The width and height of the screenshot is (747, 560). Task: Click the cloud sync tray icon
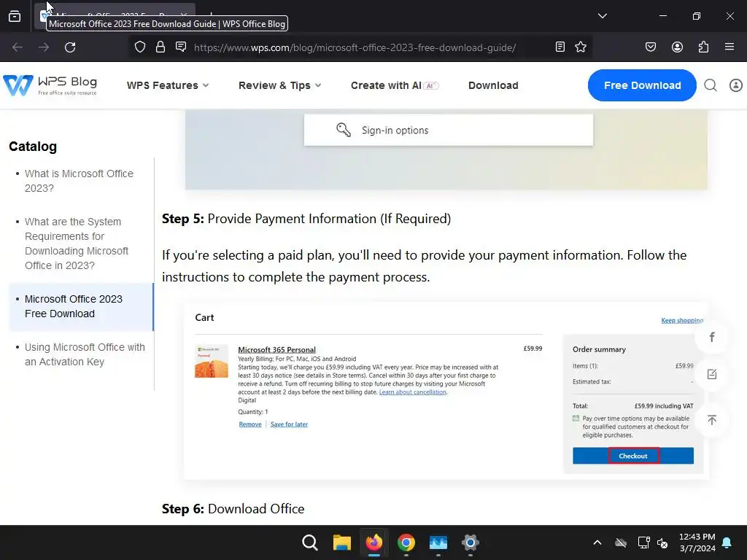(x=621, y=542)
